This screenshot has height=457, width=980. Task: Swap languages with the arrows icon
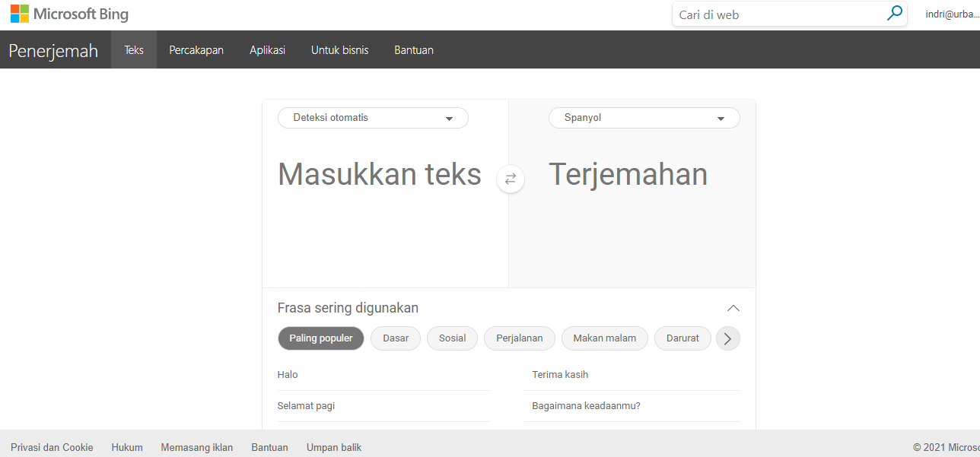tap(511, 179)
